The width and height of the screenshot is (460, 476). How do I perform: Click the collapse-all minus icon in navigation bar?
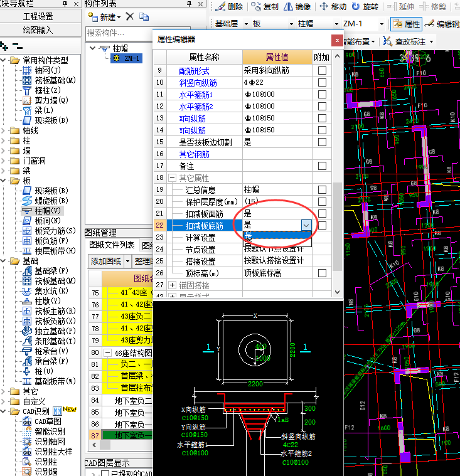18,46
